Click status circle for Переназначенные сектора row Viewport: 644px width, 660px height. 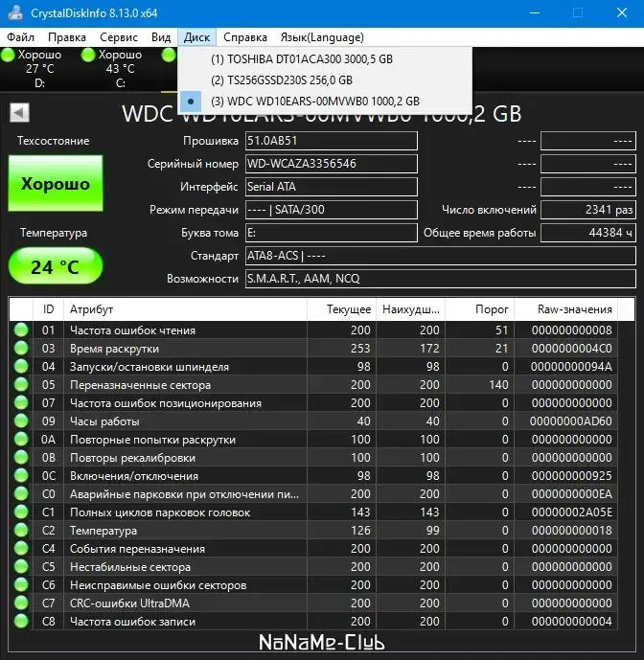[x=21, y=384]
